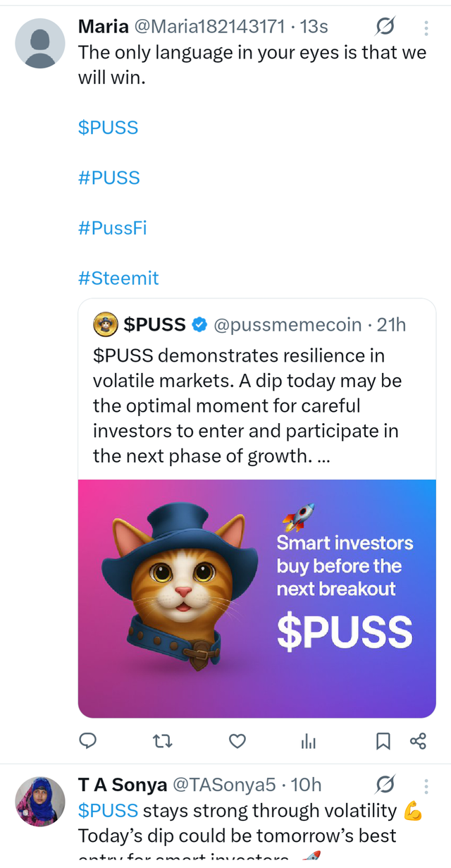Click the Grok icon on T A Sonya's post
Image resolution: width=451 pixels, height=868 pixels.
[385, 784]
